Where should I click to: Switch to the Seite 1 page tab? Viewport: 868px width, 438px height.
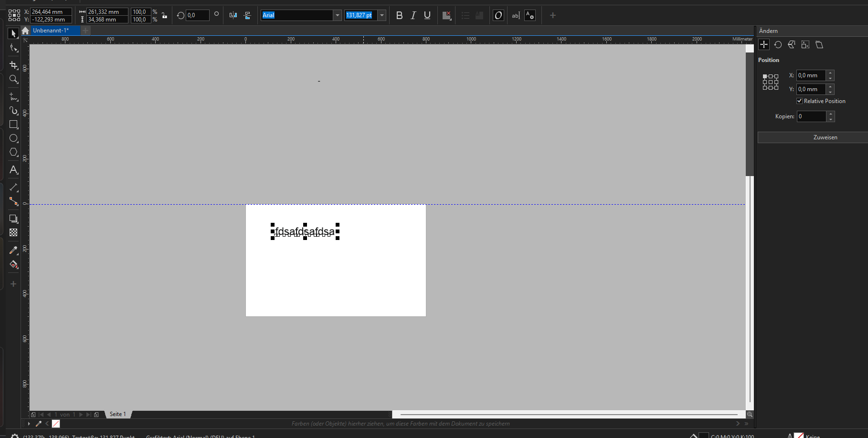(117, 414)
